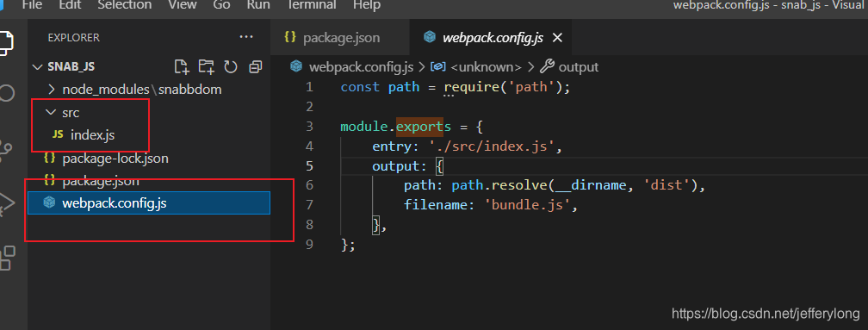This screenshot has width=868, height=330.
Task: Click the package.json tab's braces icon
Action: point(289,37)
